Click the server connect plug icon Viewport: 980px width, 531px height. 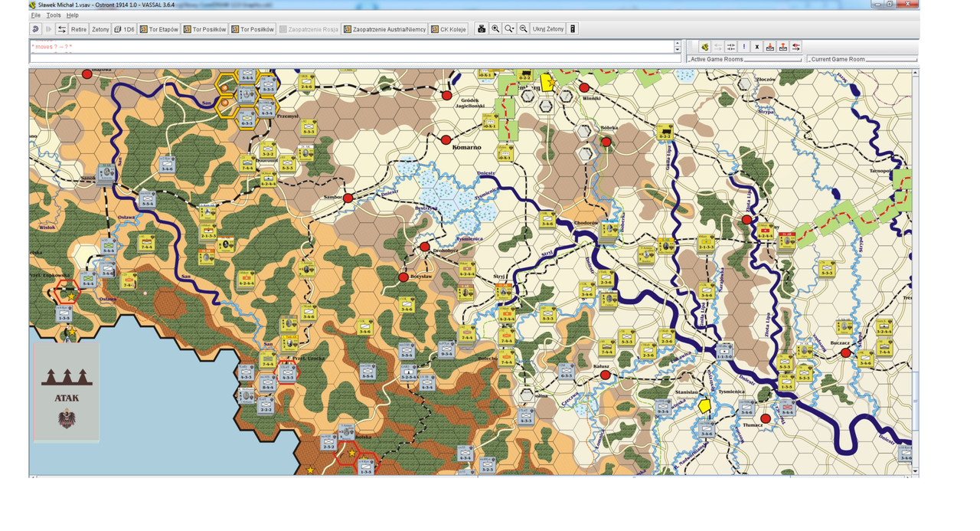click(x=705, y=47)
